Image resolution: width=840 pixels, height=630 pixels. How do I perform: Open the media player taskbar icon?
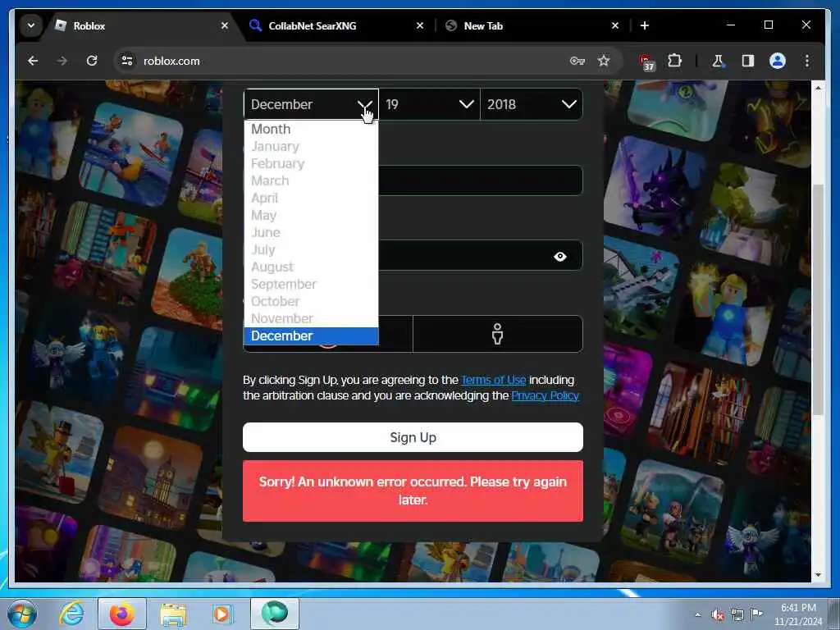tap(221, 614)
